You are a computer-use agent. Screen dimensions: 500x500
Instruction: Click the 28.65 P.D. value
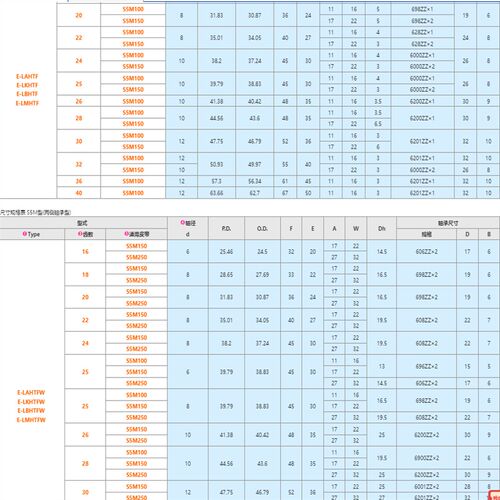click(226, 275)
